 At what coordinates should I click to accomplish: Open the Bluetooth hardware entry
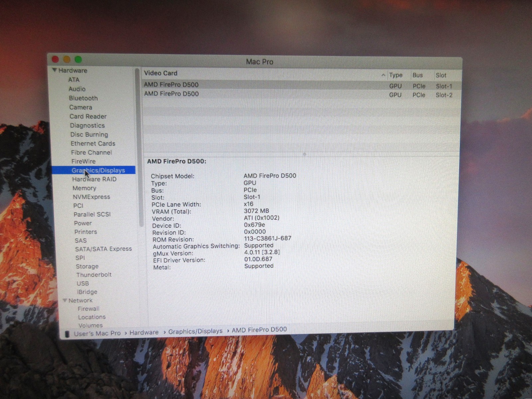coord(83,98)
